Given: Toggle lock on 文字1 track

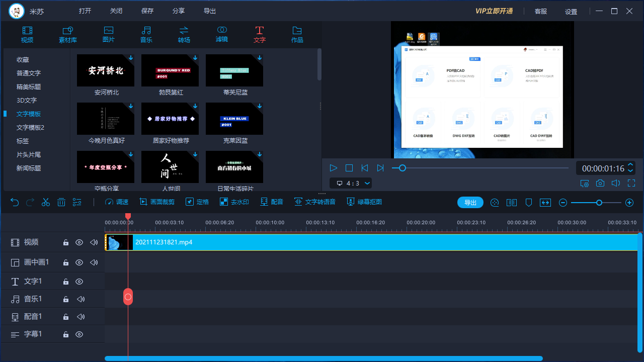Looking at the screenshot, I should point(65,282).
